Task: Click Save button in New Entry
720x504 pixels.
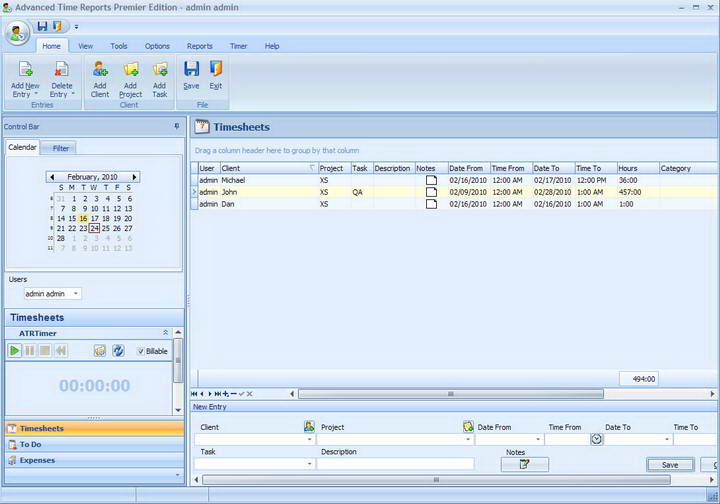Action: click(x=670, y=465)
